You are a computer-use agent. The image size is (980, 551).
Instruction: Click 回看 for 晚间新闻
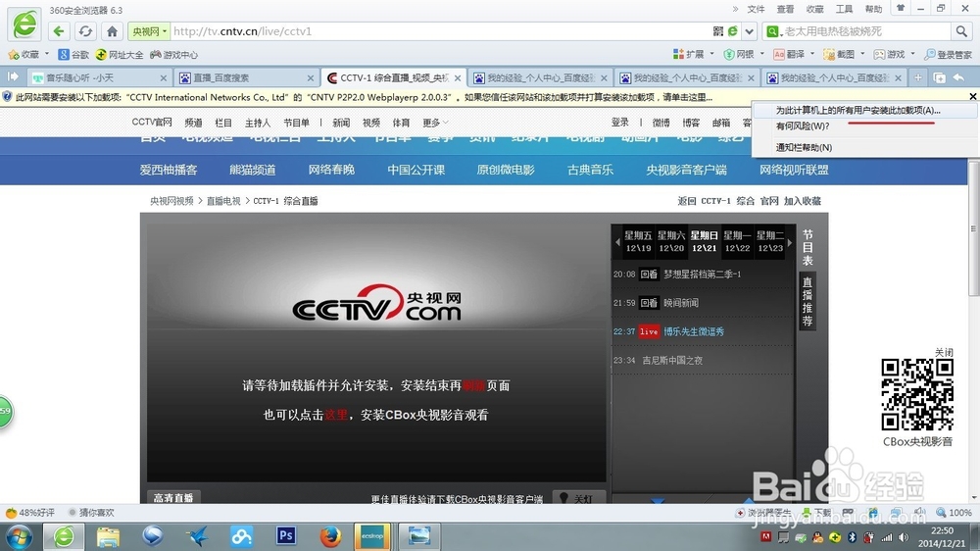coord(649,303)
